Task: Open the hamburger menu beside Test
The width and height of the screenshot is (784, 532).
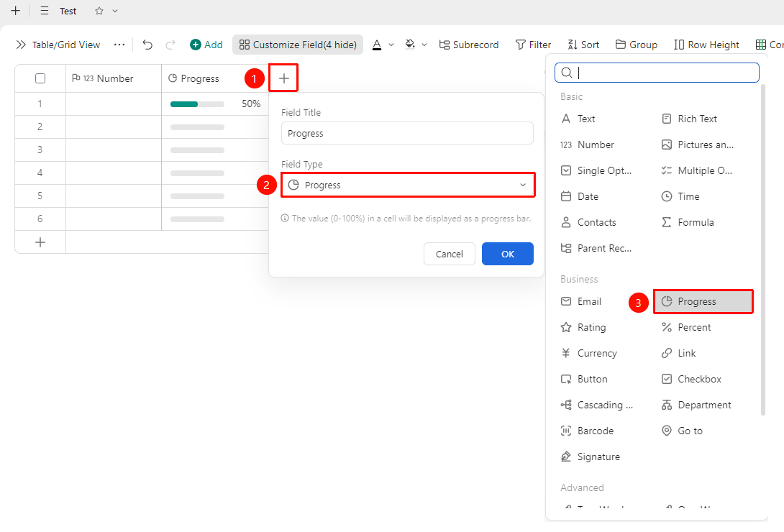Action: (45, 11)
